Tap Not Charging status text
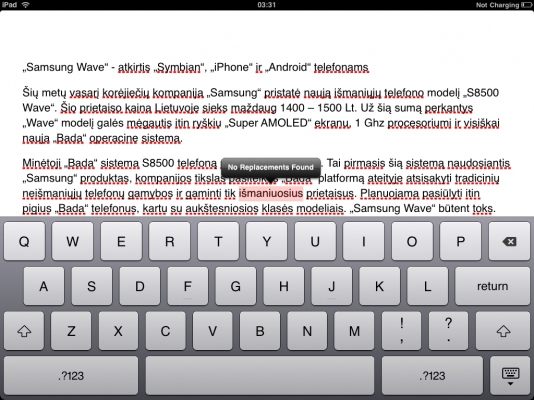 [497, 5]
